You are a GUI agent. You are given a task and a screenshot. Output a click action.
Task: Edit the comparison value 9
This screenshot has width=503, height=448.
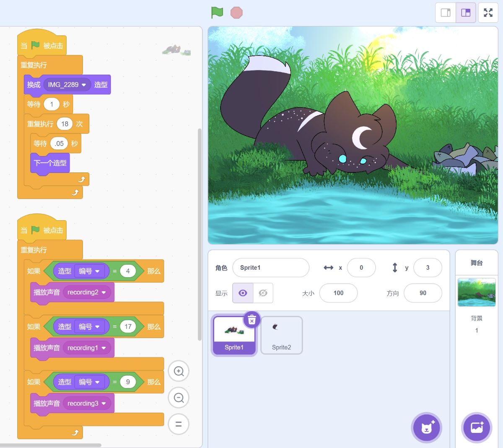128,382
